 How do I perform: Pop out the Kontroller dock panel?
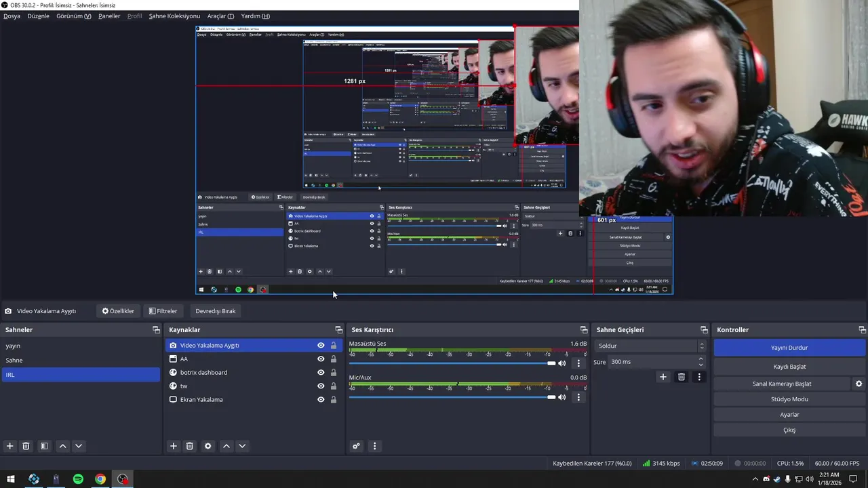click(x=863, y=330)
